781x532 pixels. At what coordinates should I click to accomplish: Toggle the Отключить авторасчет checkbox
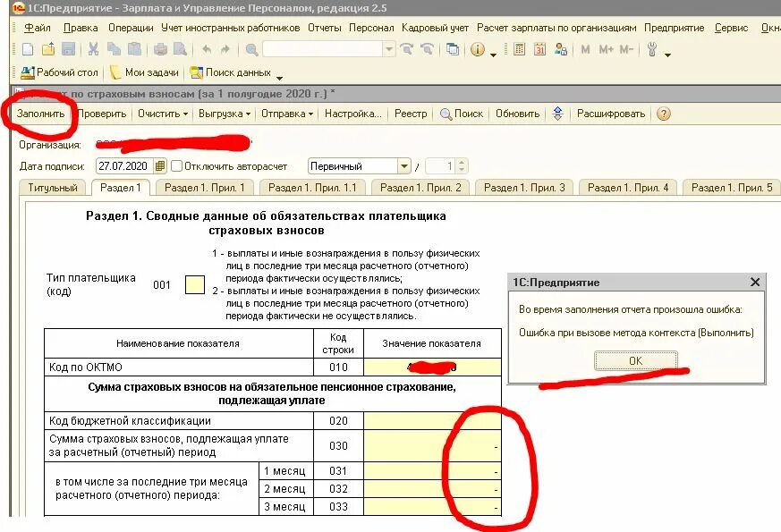176,165
